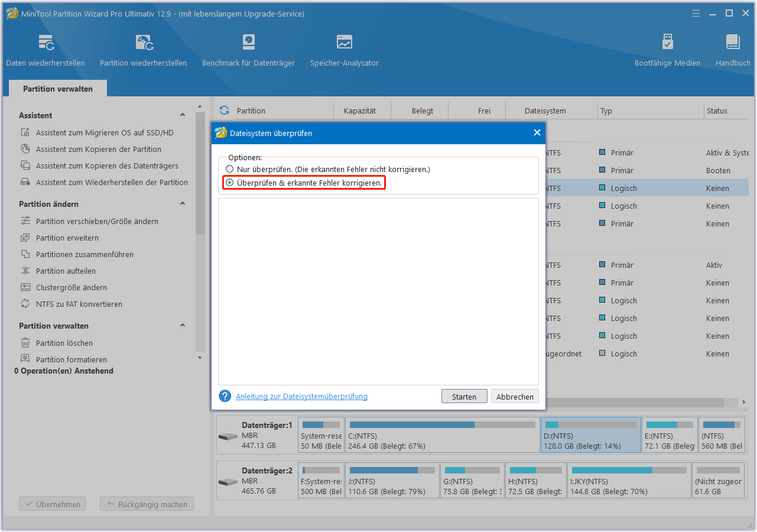Select Datenträger:2 disk icon

coord(228,482)
